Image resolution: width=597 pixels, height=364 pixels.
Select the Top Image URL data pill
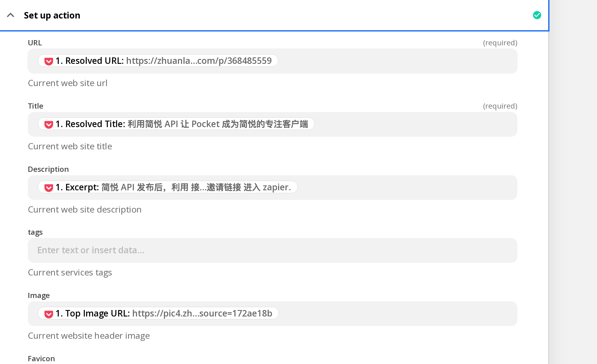pos(158,313)
